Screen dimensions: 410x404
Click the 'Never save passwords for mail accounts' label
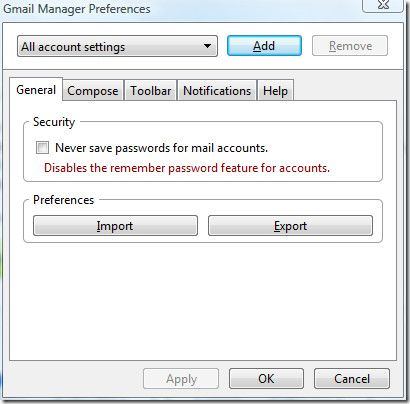(x=161, y=148)
